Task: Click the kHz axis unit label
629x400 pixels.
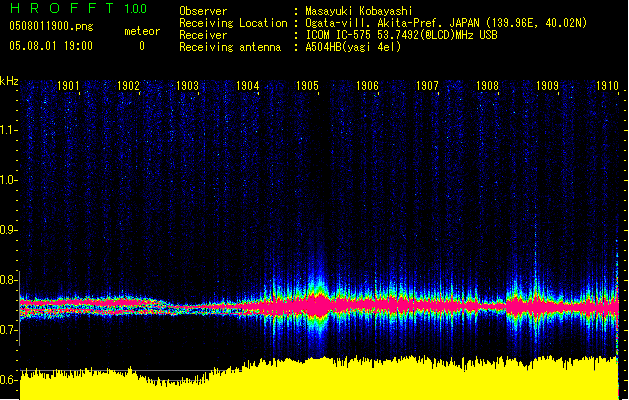Action: point(9,81)
